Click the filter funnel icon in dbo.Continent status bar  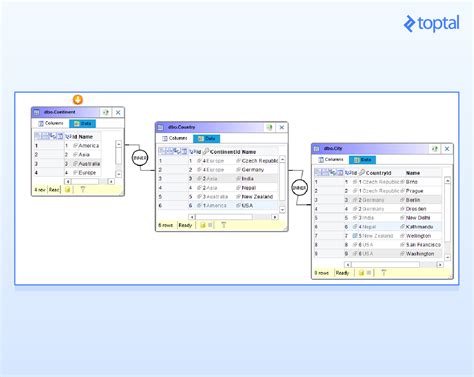coord(83,190)
